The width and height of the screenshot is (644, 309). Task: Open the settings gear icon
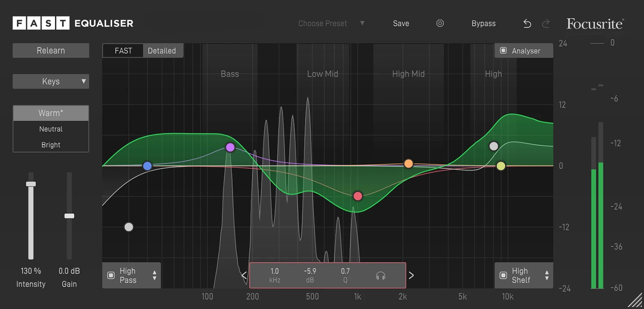(440, 23)
